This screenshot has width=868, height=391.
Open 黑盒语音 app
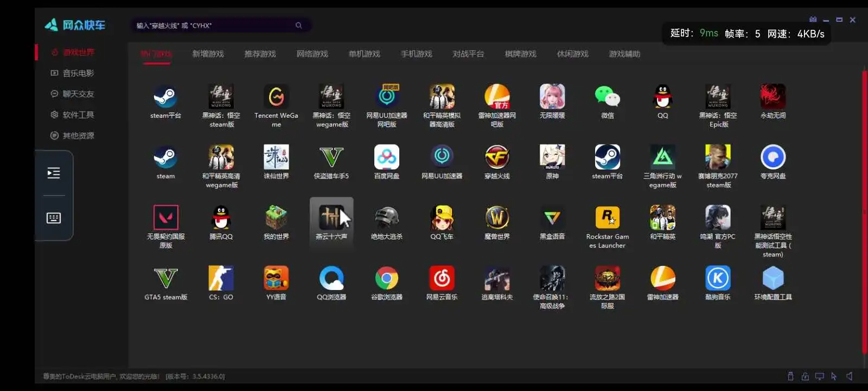[552, 218]
